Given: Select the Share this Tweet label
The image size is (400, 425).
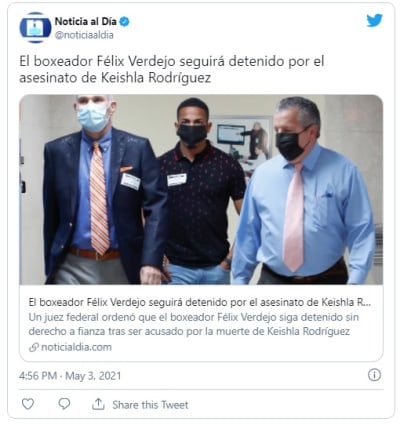Looking at the screenshot, I should tap(150, 405).
